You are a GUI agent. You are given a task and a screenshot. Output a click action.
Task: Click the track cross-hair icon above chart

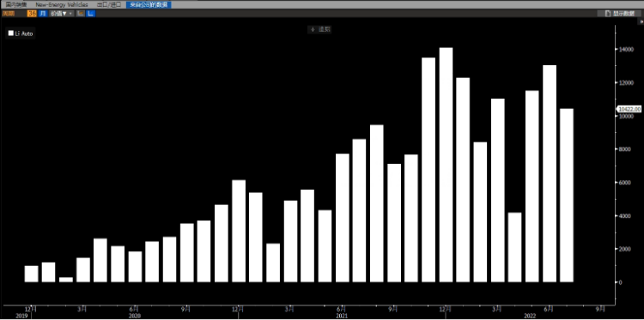tap(313, 29)
